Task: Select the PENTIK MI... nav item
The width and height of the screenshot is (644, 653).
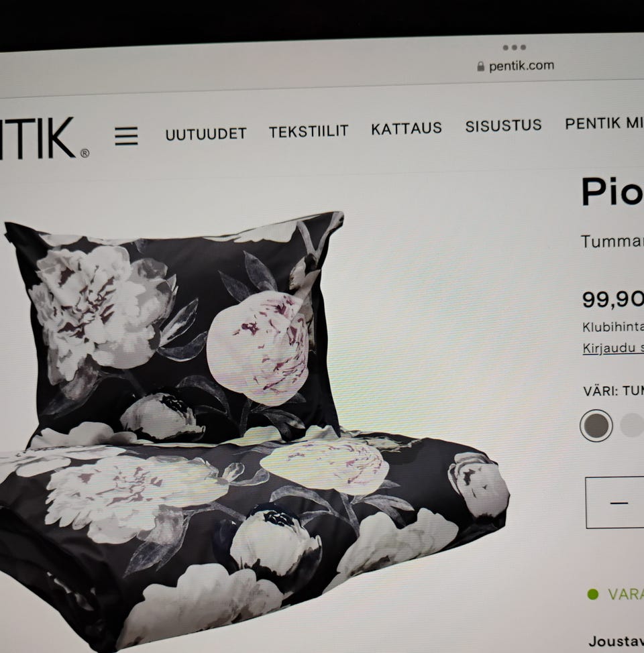Action: click(x=604, y=123)
